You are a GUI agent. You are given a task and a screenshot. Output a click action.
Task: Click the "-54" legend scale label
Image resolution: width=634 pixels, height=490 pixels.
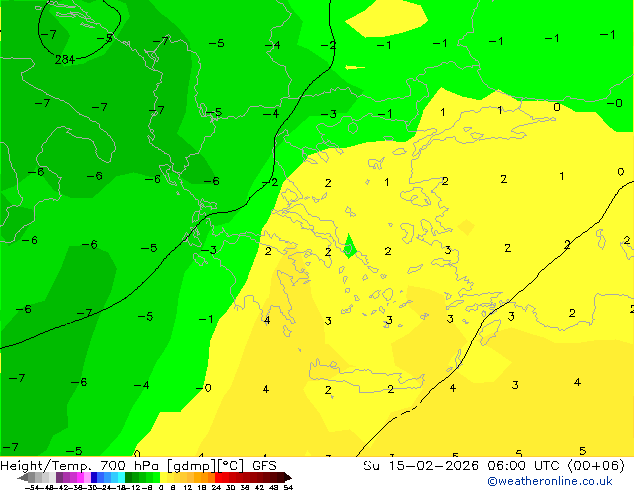tap(32, 487)
